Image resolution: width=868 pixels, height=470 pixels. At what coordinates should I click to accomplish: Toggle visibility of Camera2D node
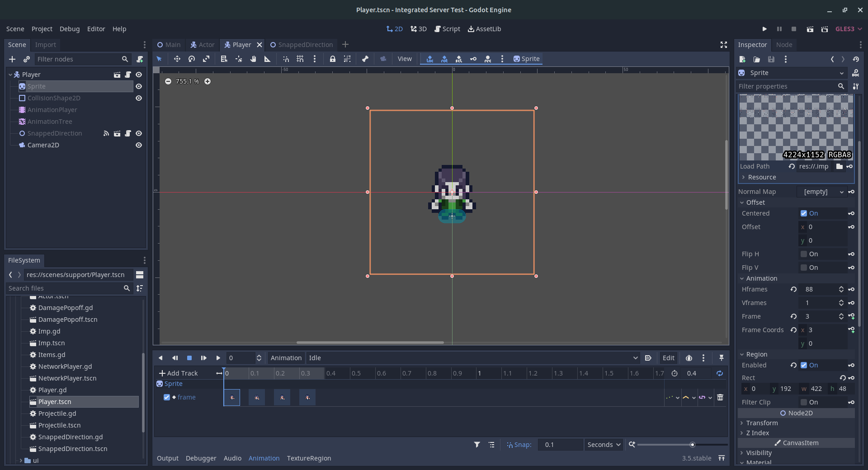139,145
